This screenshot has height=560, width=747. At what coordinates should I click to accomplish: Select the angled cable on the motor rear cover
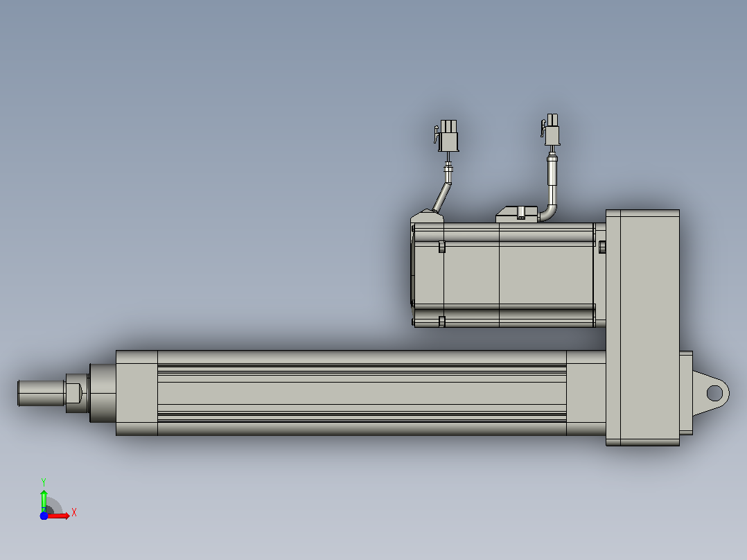click(x=441, y=198)
